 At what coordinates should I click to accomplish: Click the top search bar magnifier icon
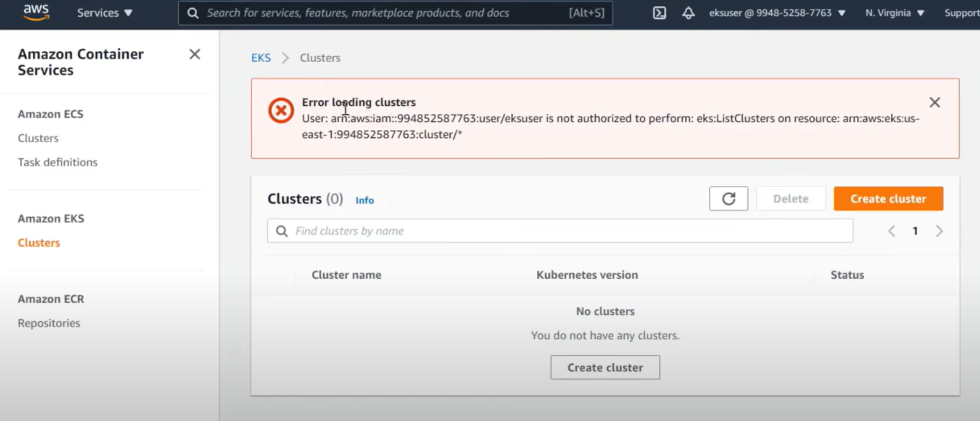[193, 13]
